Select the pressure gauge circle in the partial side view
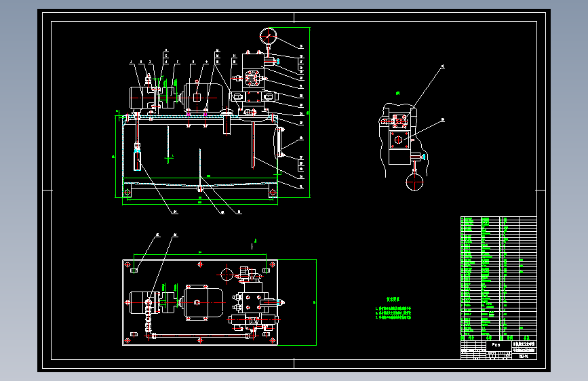Viewport: 588px width, 381px height. click(x=414, y=182)
